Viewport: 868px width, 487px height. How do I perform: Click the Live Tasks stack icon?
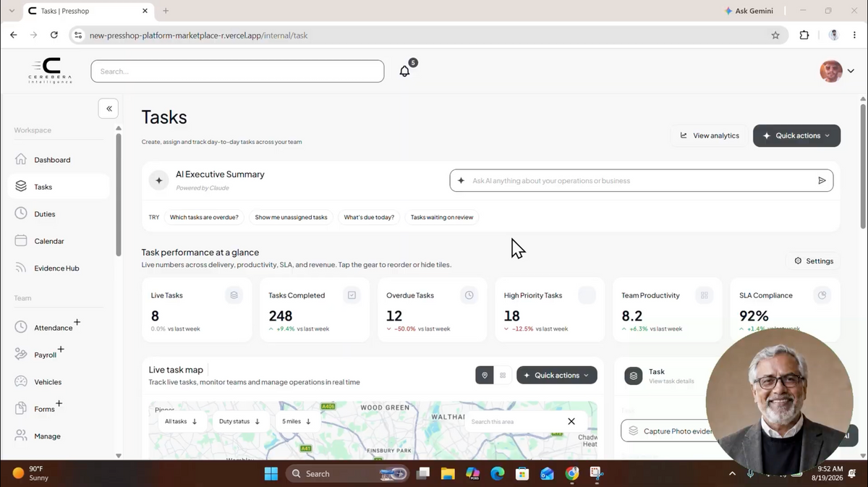click(x=234, y=295)
